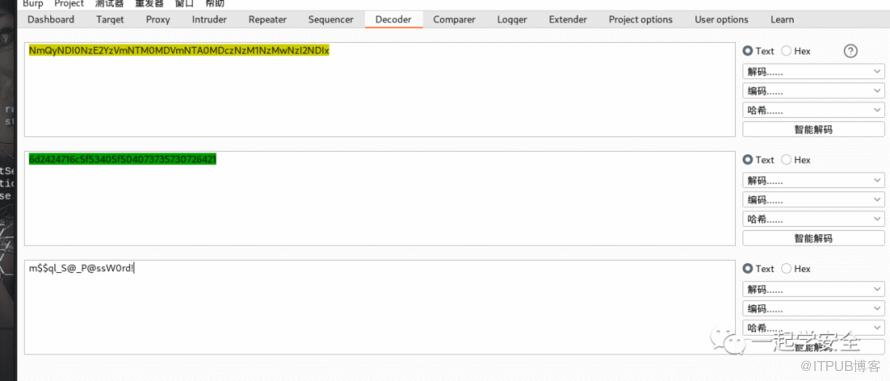This screenshot has width=890, height=381.
Task: Open the 编码 dropdown in third panel
Action: (813, 309)
